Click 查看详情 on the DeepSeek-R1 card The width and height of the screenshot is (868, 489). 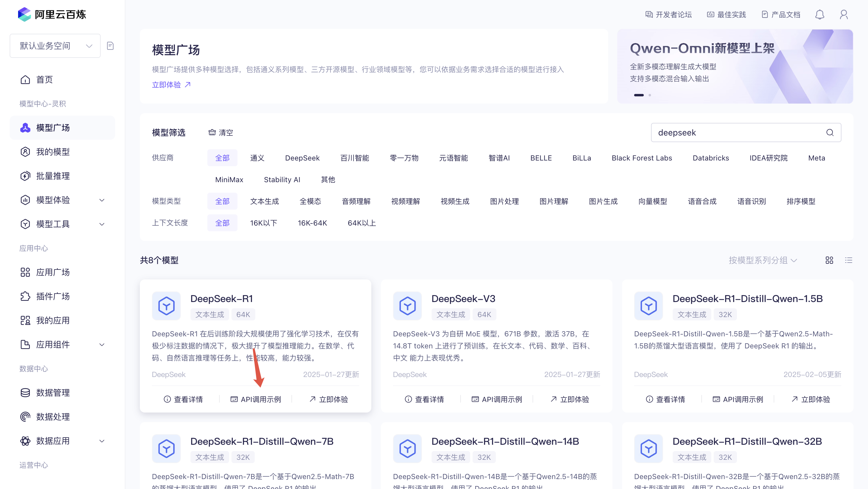[183, 399]
